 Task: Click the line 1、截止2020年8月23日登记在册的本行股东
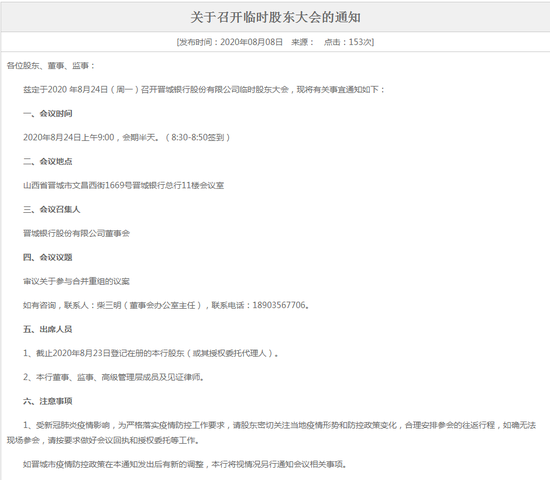tap(151, 353)
